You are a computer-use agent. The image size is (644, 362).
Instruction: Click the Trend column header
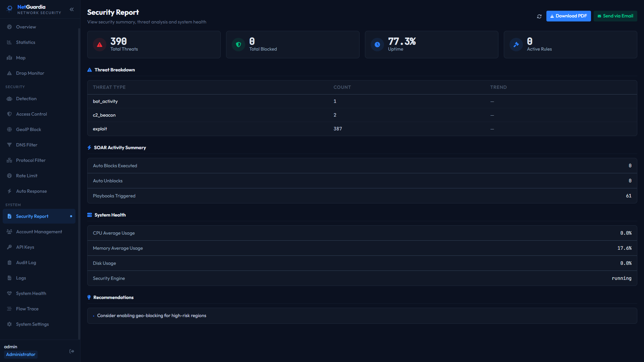point(498,87)
